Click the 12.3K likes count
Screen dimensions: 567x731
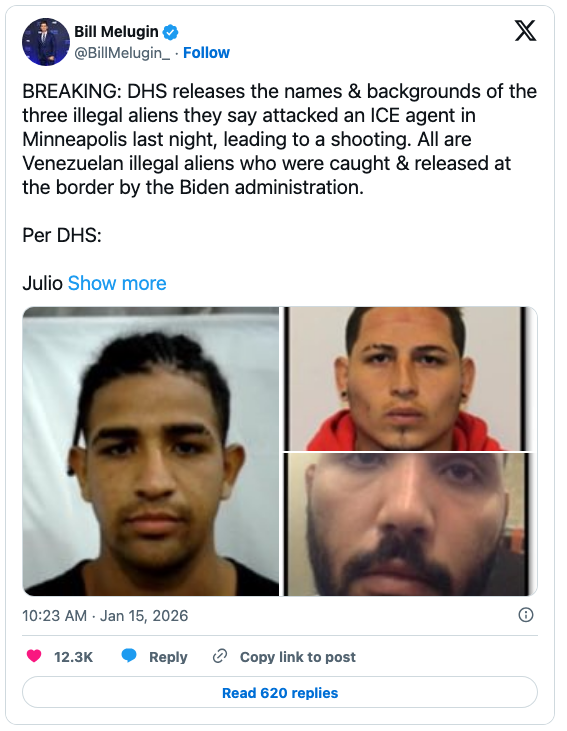click(x=73, y=657)
